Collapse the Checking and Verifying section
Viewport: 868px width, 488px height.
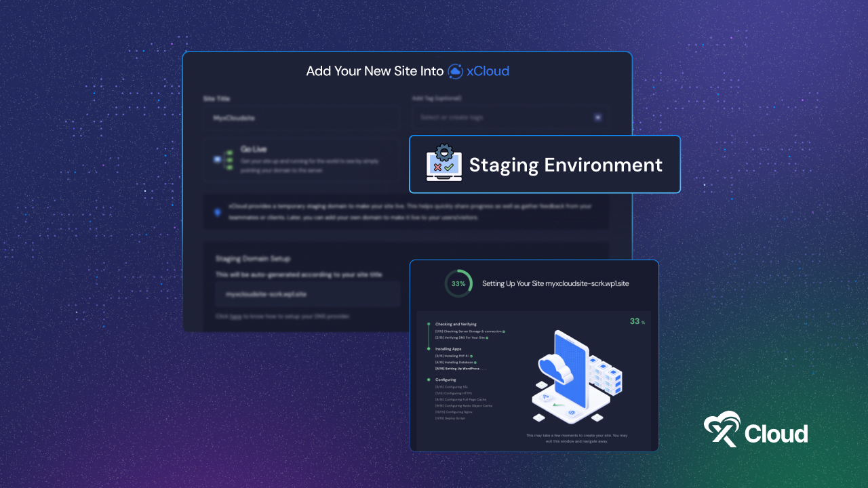point(456,325)
